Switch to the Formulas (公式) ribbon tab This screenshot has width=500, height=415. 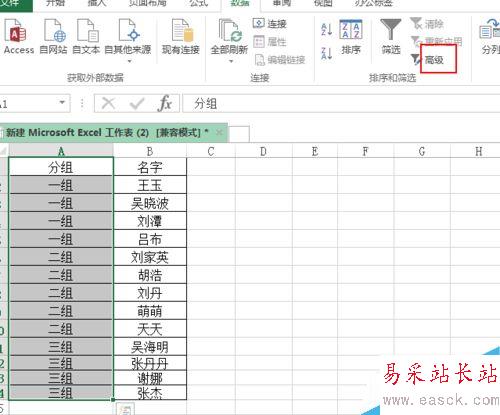point(199,4)
